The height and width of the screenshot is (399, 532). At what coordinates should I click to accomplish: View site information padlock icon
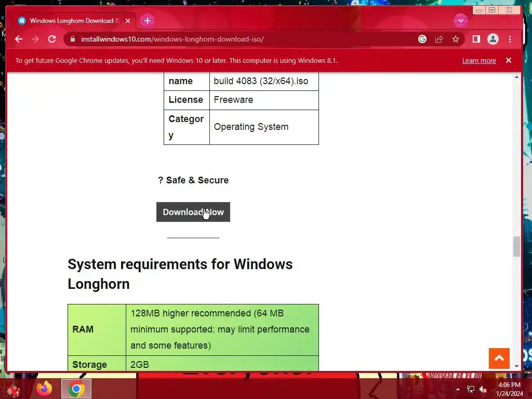click(73, 39)
